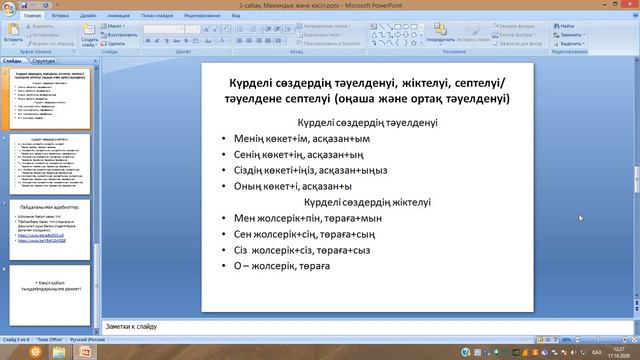640x360 pixels.
Task: Select the oval shape in gallery
Action: point(406,27)
